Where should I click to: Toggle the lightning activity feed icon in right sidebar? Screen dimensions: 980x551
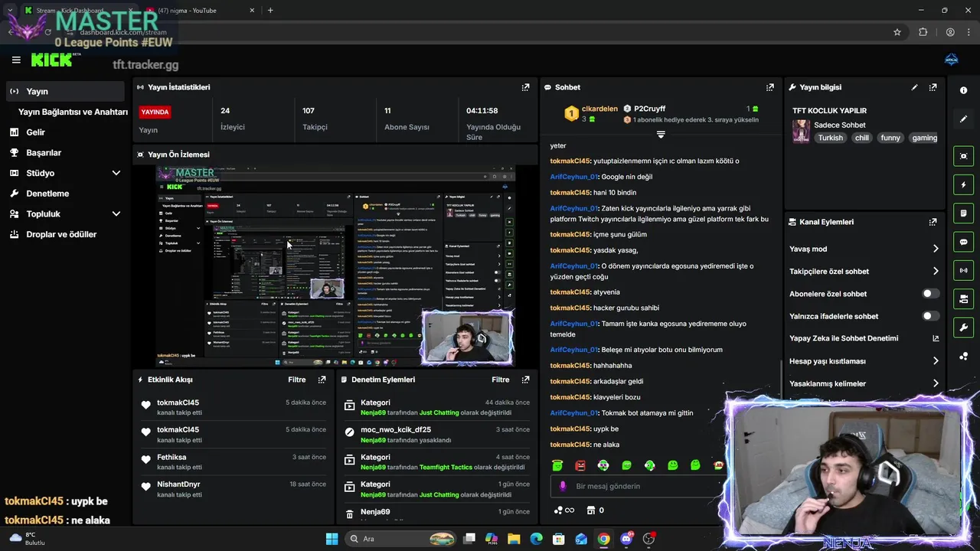tap(963, 184)
